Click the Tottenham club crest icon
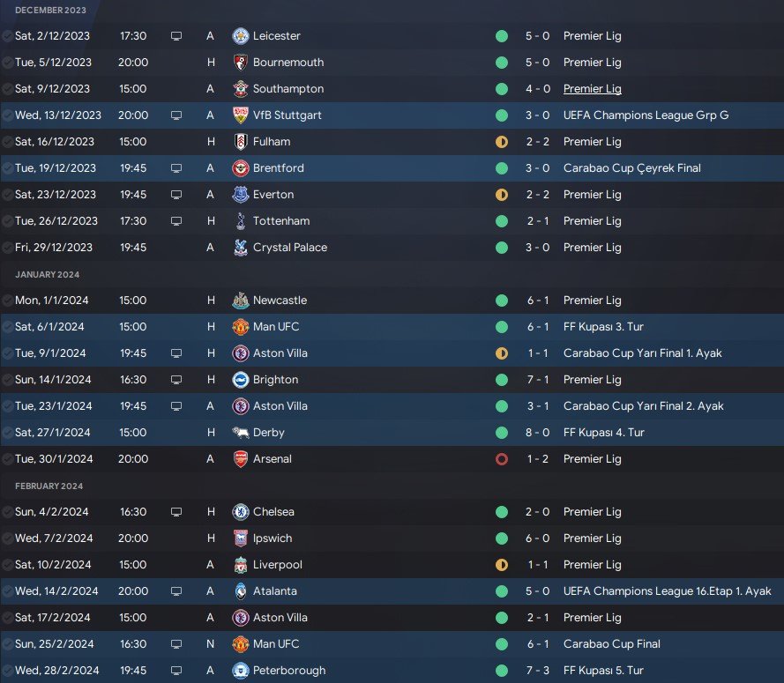This screenshot has height=683, width=784. 241,221
